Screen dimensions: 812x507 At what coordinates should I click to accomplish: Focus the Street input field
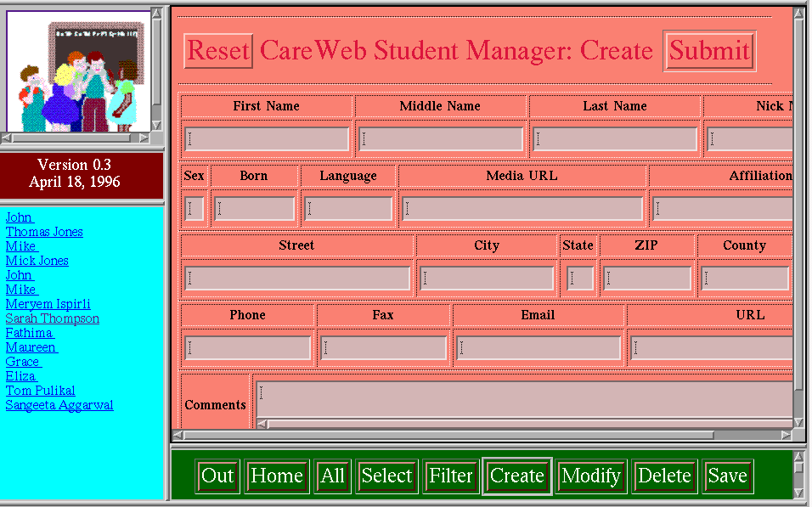pyautogui.click(x=297, y=278)
